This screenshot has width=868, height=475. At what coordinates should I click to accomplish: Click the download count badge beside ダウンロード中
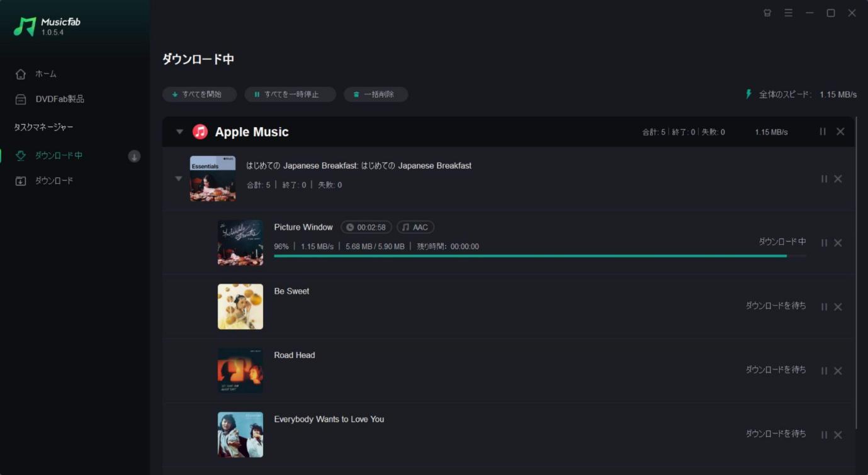point(134,156)
